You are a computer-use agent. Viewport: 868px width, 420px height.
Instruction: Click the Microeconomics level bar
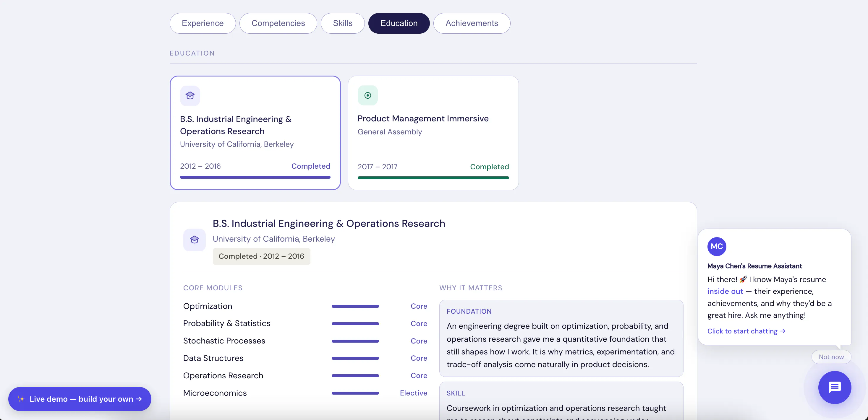coord(355,393)
